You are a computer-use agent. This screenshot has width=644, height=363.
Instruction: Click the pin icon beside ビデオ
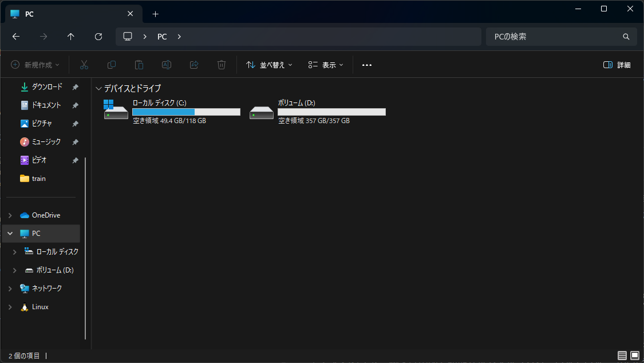pyautogui.click(x=75, y=160)
